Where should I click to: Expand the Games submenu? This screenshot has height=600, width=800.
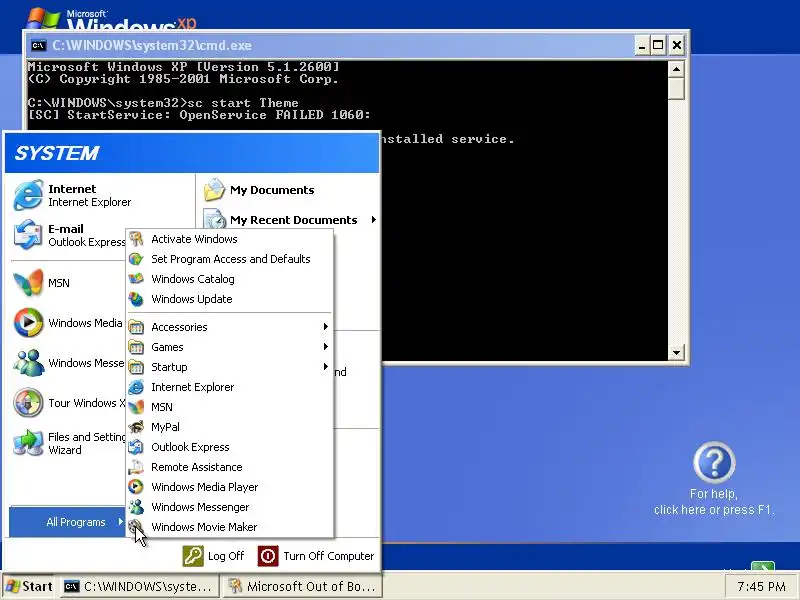(230, 347)
